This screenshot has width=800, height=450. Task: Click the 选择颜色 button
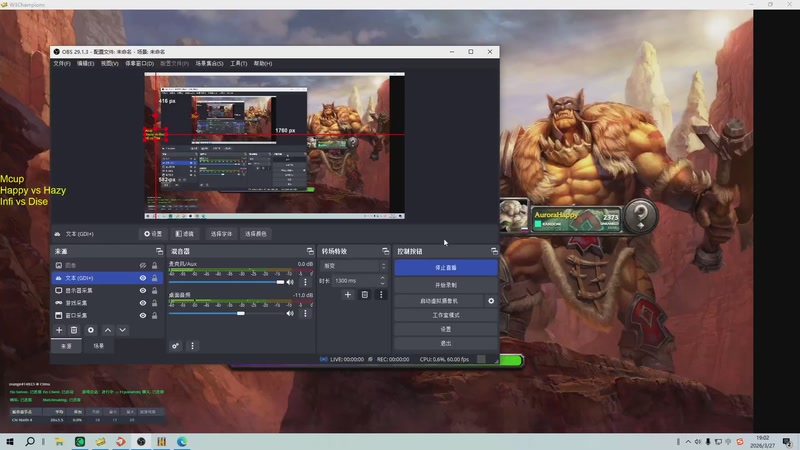pos(256,234)
